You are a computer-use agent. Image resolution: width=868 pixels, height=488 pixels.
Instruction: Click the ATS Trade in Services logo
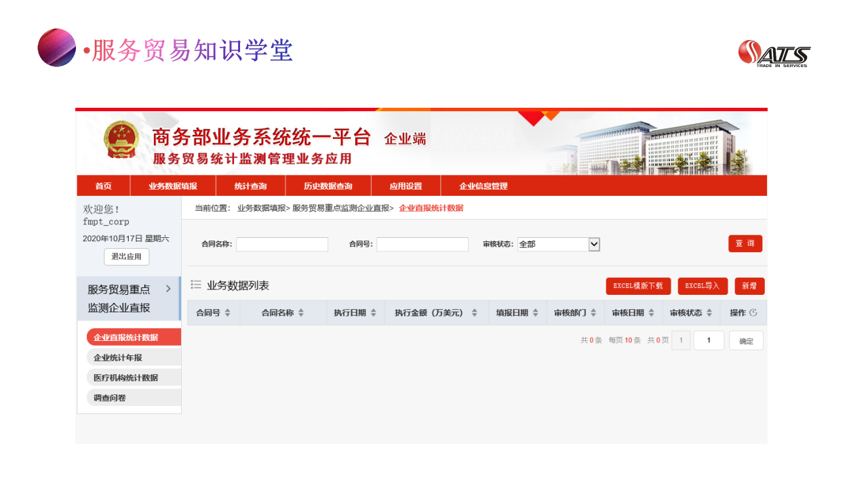pos(774,54)
